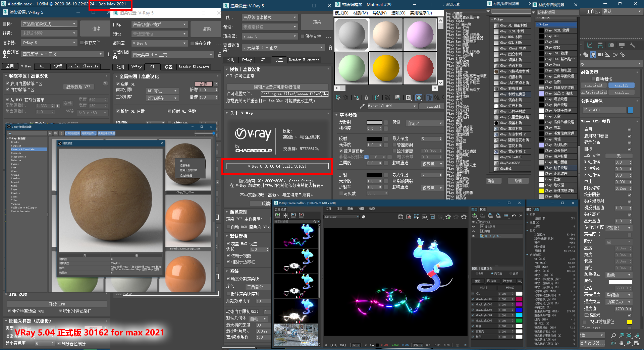Click the A/B compare icon in history panel
Image resolution: width=644 pixels, height=350 pixels.
(x=285, y=215)
